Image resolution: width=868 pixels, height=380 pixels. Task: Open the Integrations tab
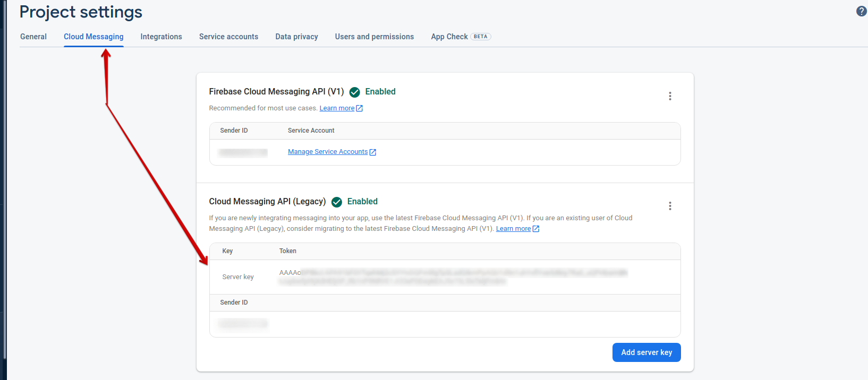click(161, 37)
